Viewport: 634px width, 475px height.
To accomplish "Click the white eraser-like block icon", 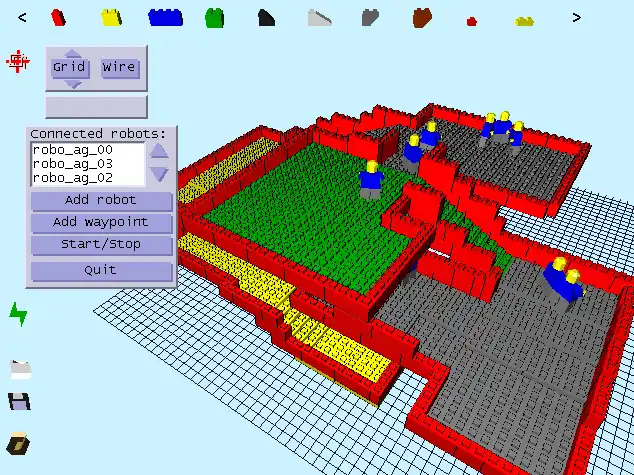I will [x=20, y=369].
